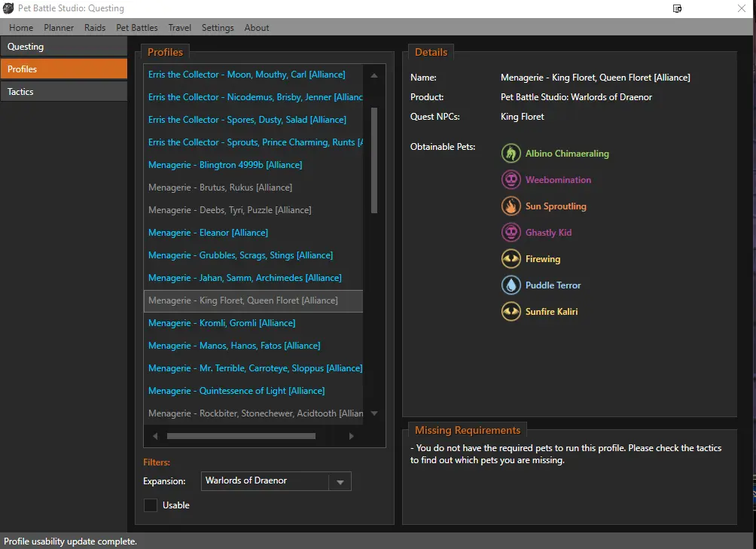Select Erris the Collector - Moon, Mouthy, Carl profile
This screenshot has height=549, width=756.
pyautogui.click(x=253, y=75)
